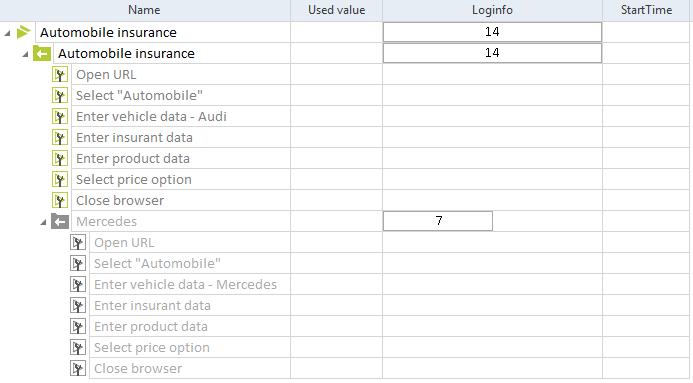
Task: Collapse the nested Automobile insurance folder
Action: click(x=25, y=54)
